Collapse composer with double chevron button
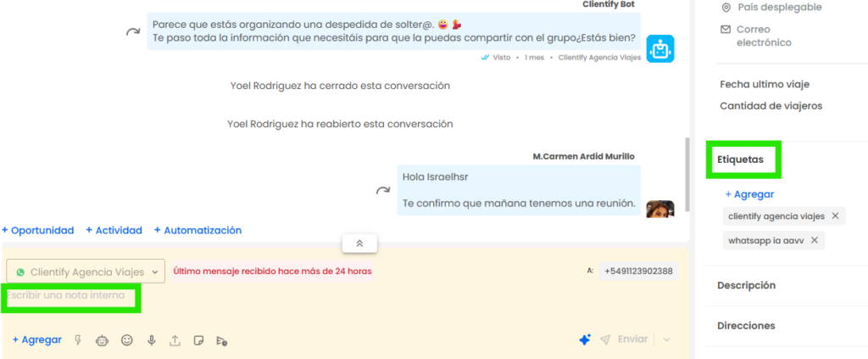Image resolution: width=868 pixels, height=359 pixels. point(359,244)
